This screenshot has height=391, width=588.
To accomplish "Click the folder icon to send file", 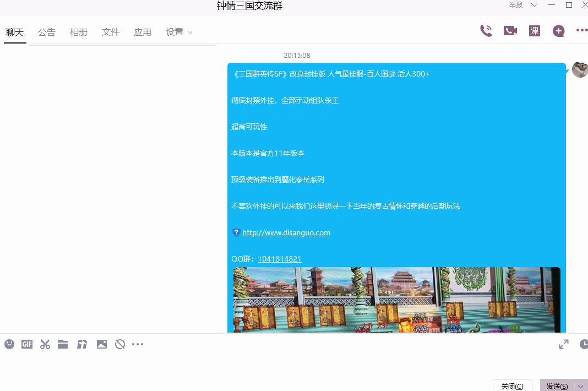I will (63, 344).
